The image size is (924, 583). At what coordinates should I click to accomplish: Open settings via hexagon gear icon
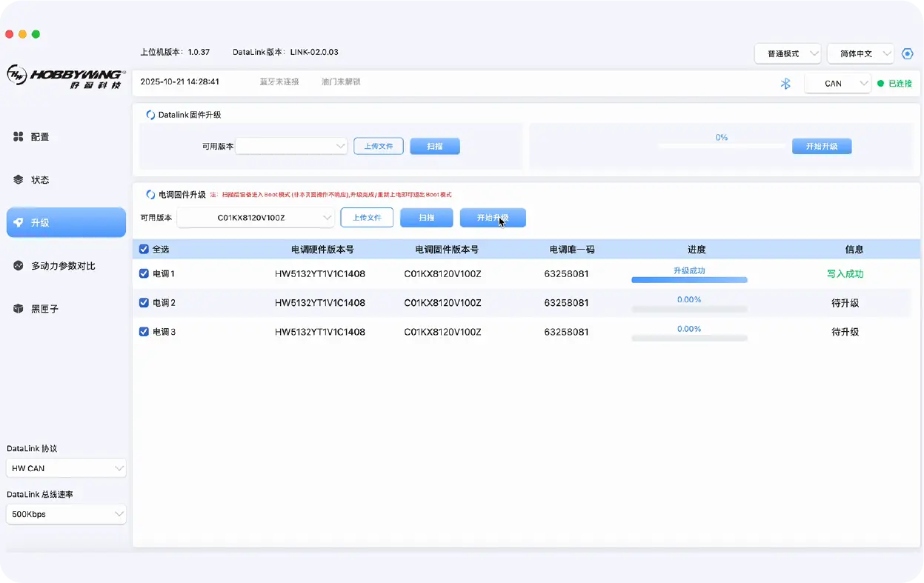[907, 53]
